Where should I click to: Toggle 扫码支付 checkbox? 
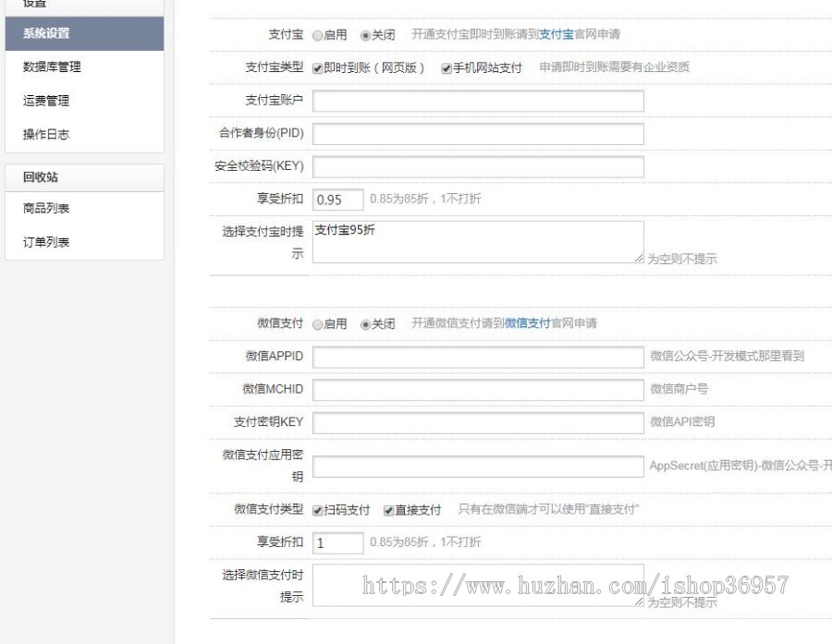317,511
